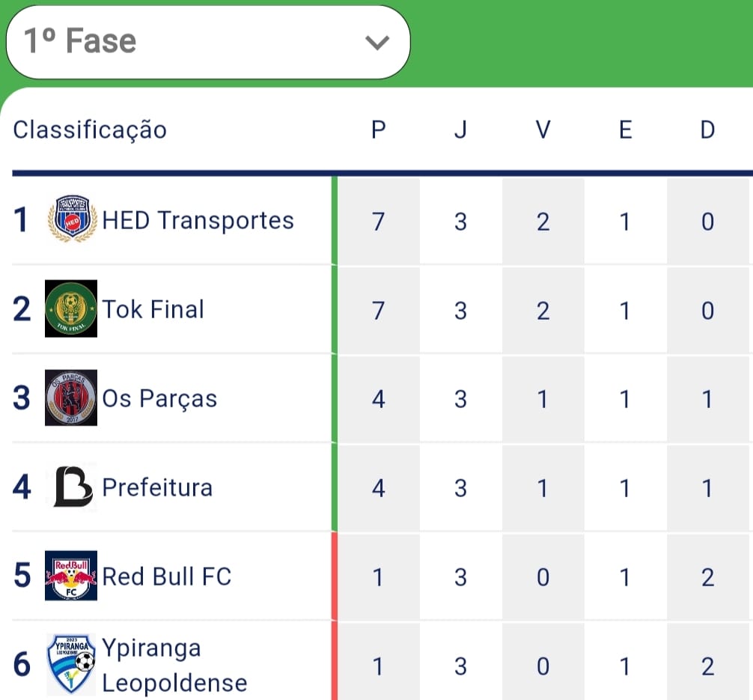Click the Os Parças club logo
The width and height of the screenshot is (753, 700).
coord(71,398)
